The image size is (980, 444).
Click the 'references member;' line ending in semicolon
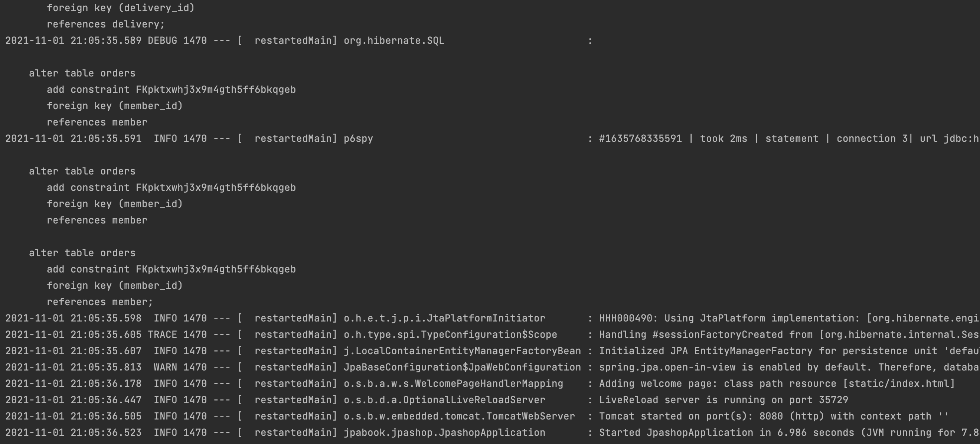pyautogui.click(x=100, y=302)
